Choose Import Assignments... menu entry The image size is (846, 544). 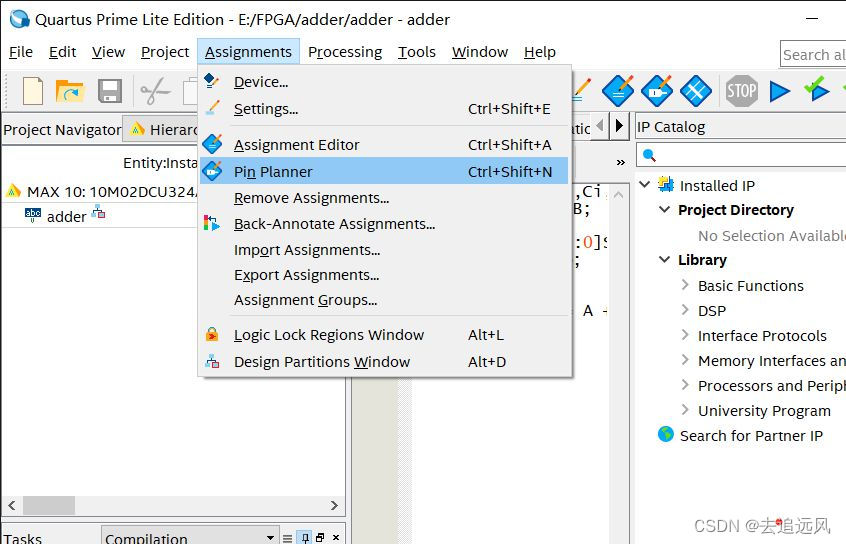(385, 250)
